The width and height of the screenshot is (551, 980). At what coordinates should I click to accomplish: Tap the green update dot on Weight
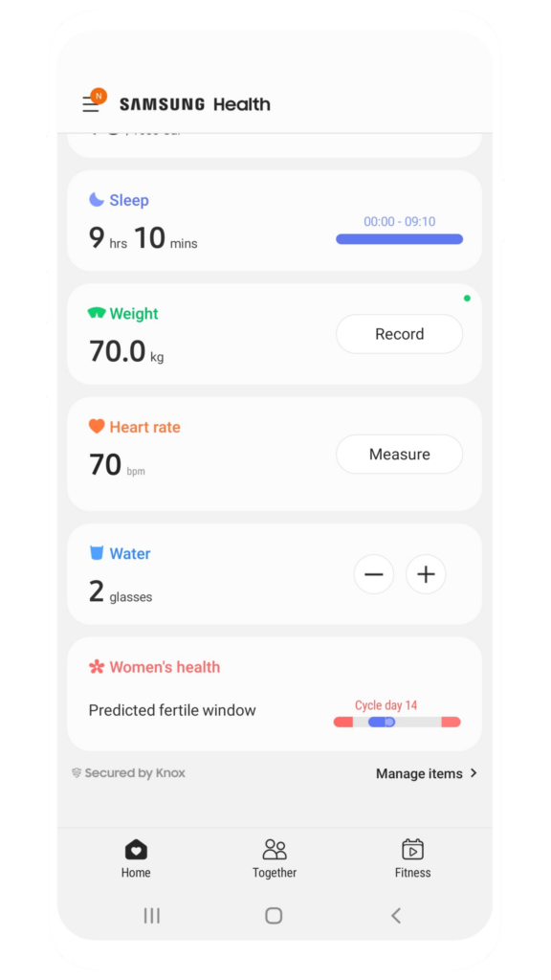point(467,298)
